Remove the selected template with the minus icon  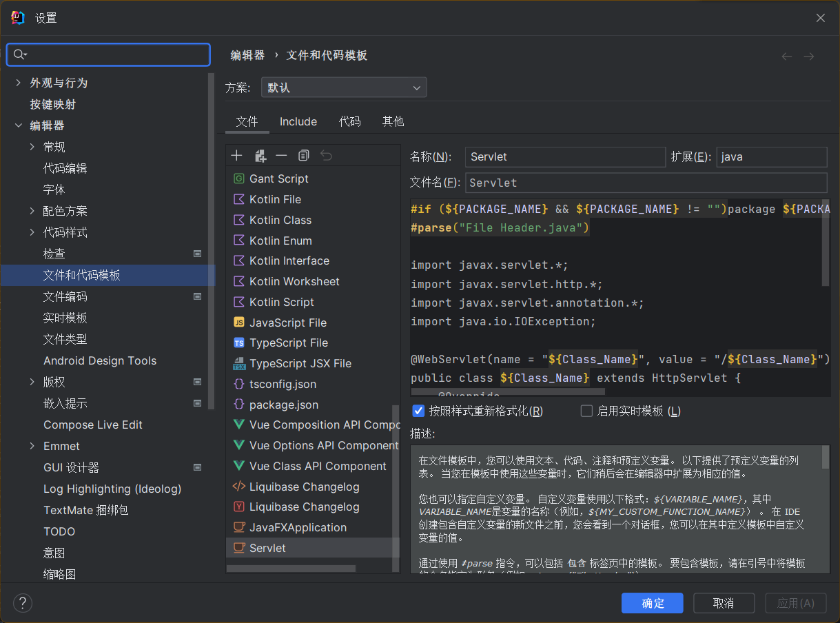coord(281,156)
